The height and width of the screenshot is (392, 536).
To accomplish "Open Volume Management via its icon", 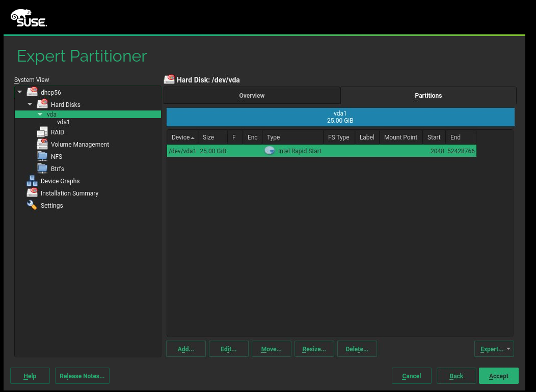I will pyautogui.click(x=42, y=145).
